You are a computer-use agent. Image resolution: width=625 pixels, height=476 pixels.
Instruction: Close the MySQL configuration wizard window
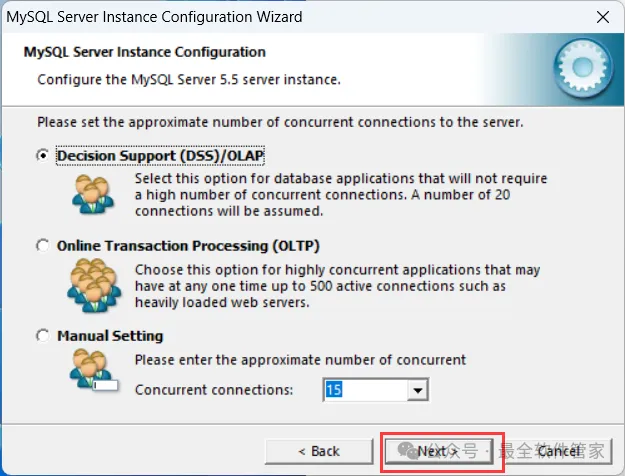(x=603, y=17)
